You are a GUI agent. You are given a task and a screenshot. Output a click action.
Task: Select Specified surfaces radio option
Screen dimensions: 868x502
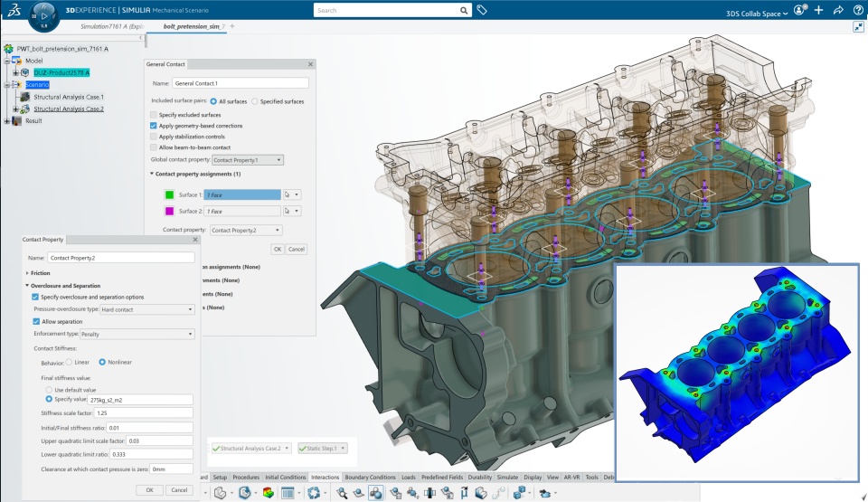[255, 101]
